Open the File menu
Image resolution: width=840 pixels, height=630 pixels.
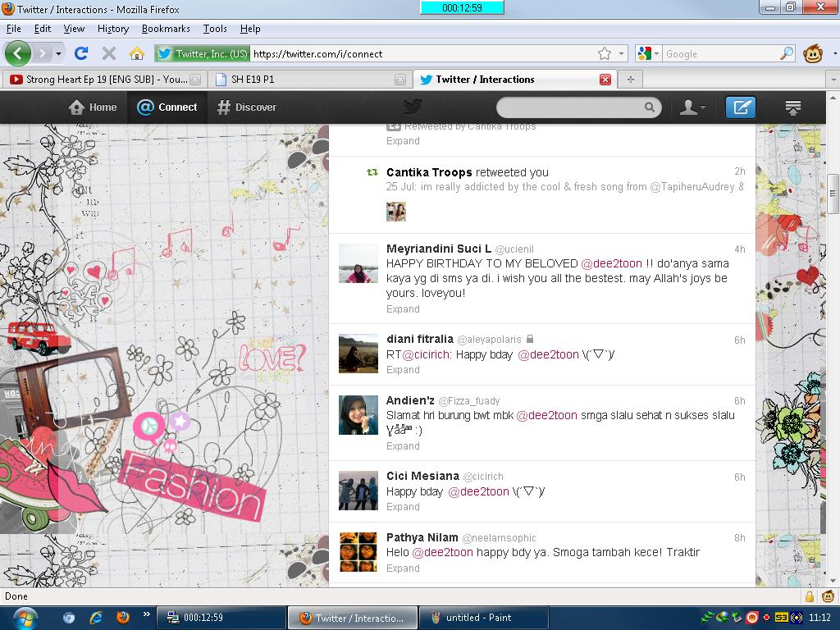pos(14,29)
